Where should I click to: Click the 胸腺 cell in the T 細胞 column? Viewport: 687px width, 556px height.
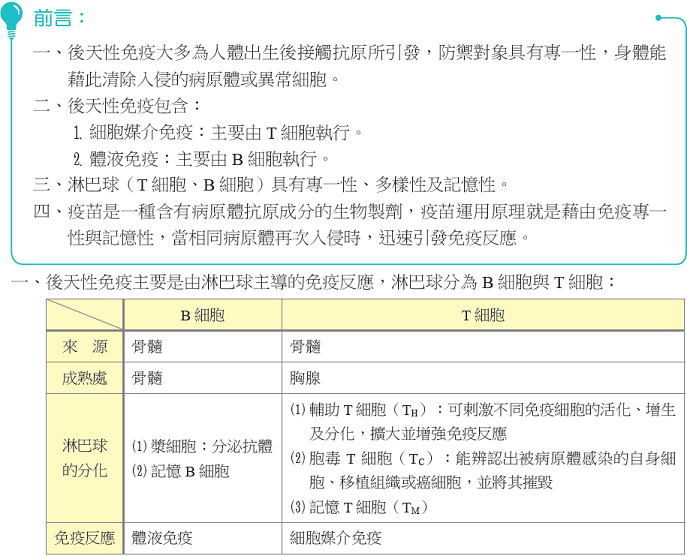tap(306, 379)
